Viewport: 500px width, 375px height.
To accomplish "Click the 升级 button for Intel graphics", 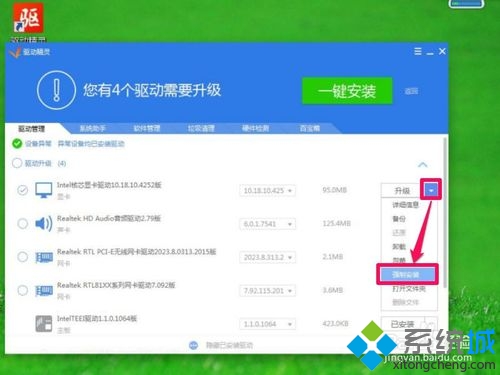I will coord(403,191).
